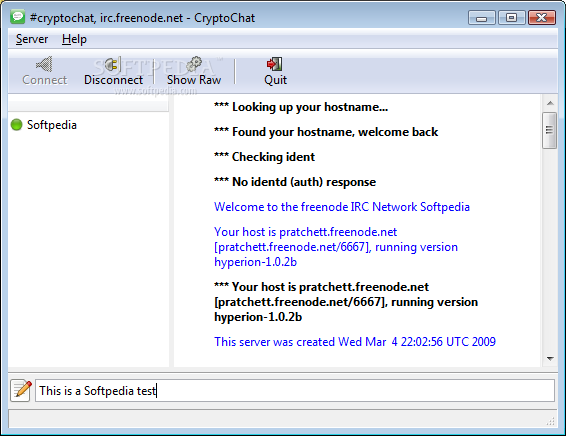Open the Help menu
Image resolution: width=566 pixels, height=436 pixels.
click(x=74, y=39)
